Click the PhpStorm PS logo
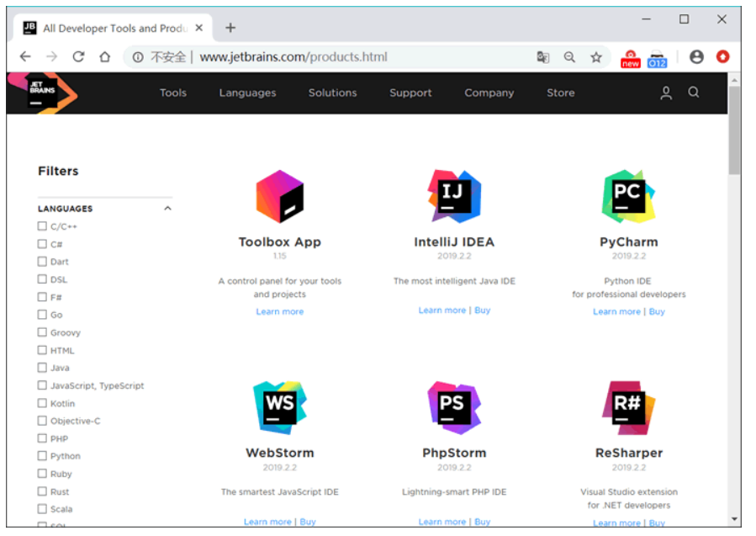This screenshot has width=756, height=536. click(x=454, y=407)
